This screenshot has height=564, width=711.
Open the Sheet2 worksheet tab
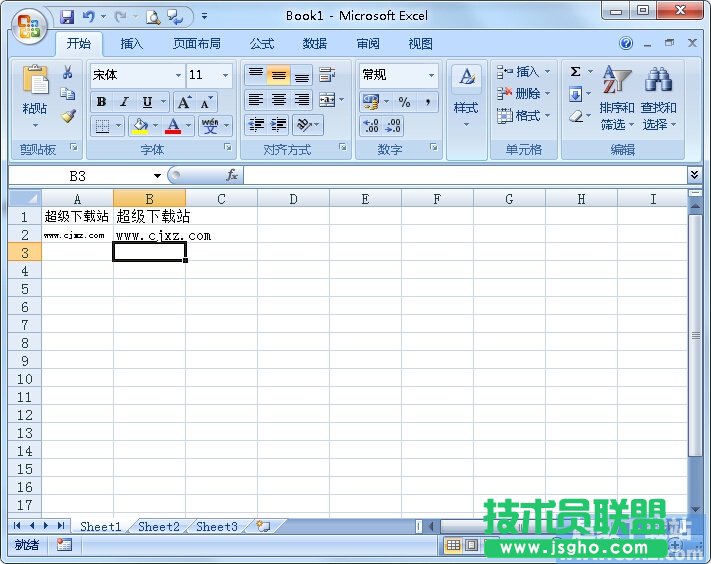[x=159, y=526]
